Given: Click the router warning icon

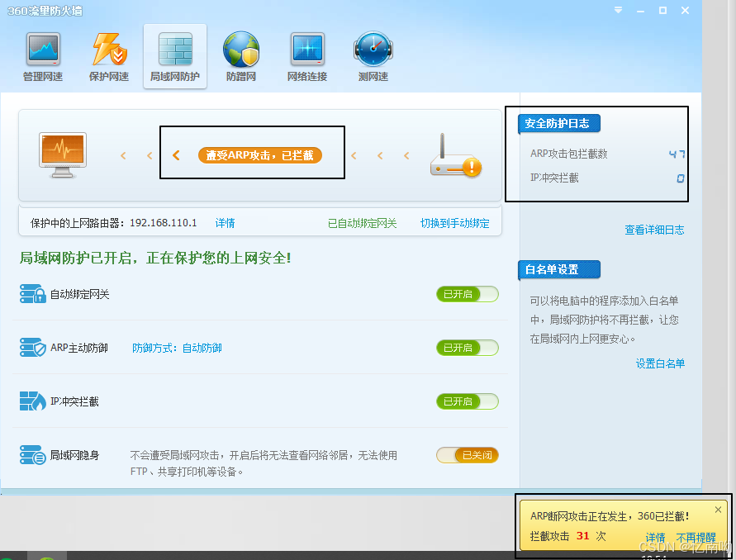Looking at the screenshot, I should pos(456,156).
